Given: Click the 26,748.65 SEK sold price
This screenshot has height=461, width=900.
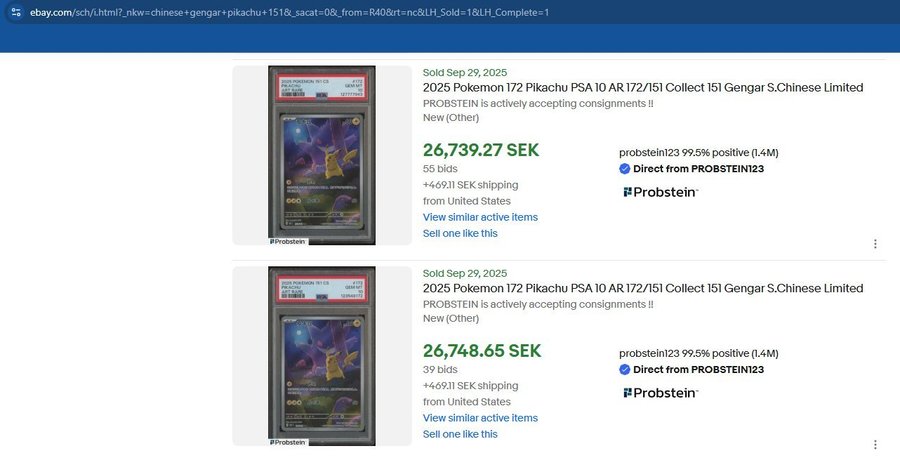Looking at the screenshot, I should point(482,351).
